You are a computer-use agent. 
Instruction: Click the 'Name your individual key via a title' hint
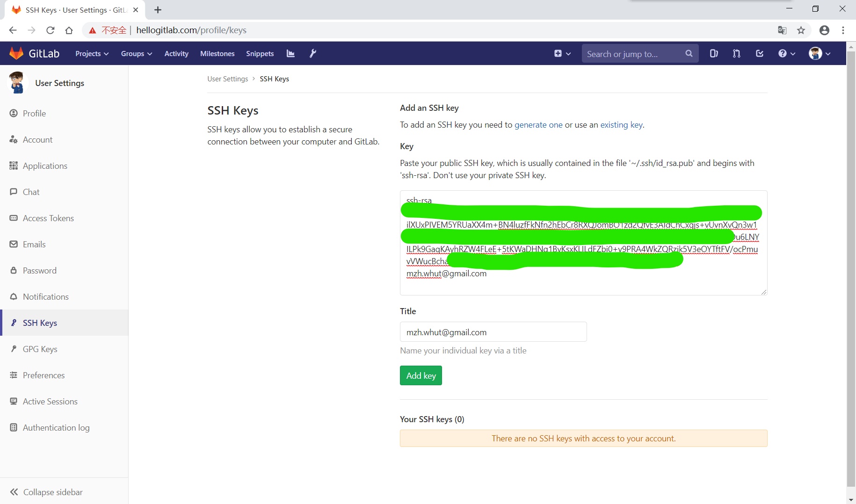(463, 351)
